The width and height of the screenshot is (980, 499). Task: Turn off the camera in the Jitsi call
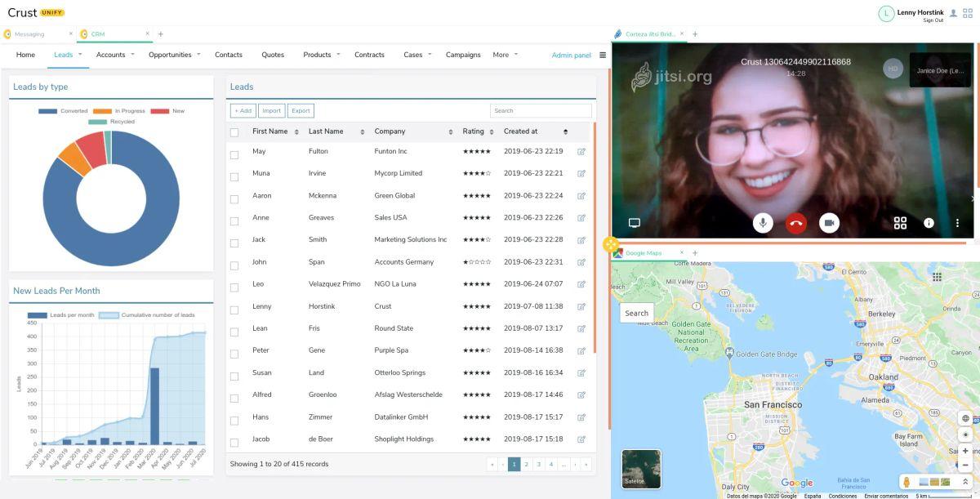click(829, 222)
